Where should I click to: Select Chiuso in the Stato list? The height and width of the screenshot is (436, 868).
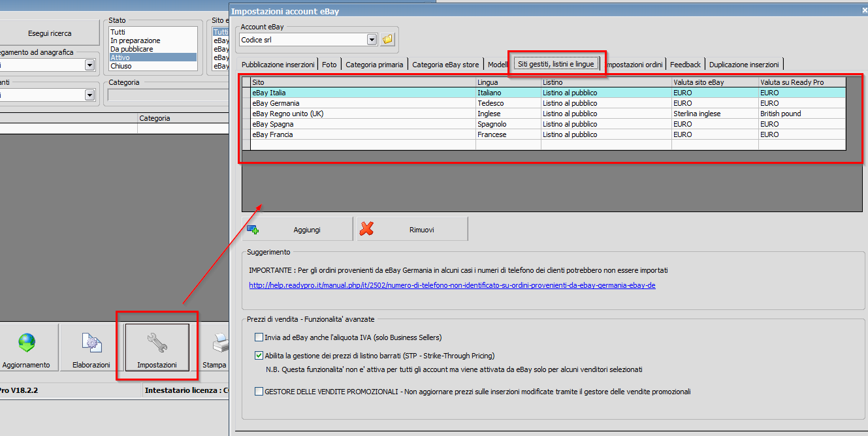(153, 66)
